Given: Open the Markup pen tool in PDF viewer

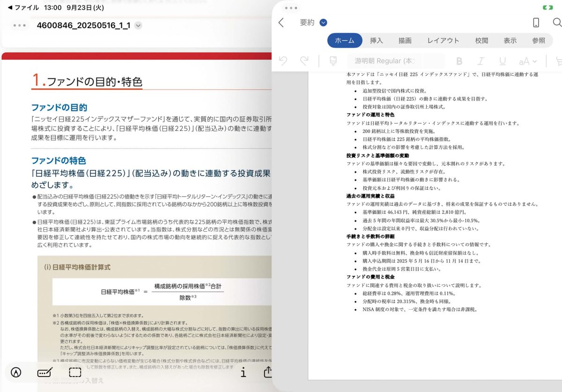Looking at the screenshot, I should pos(16,372).
